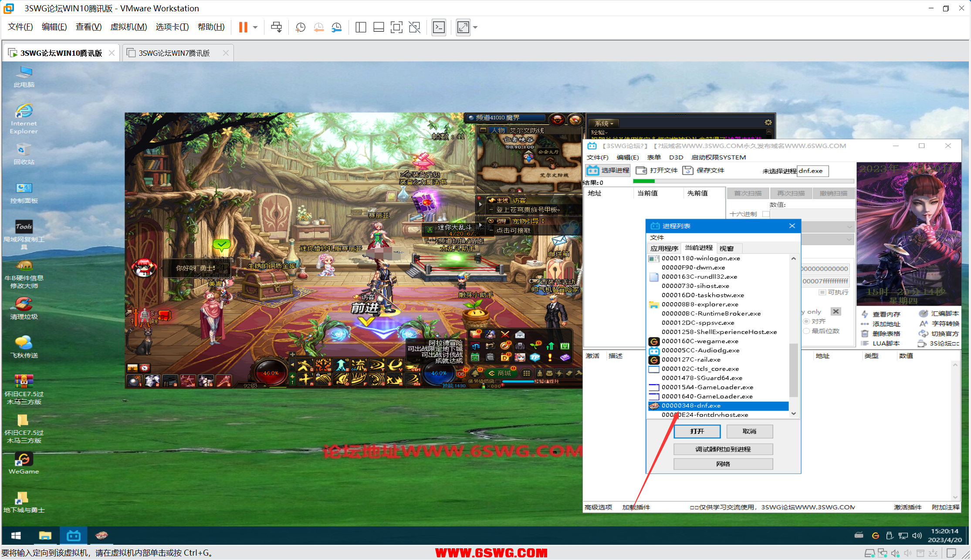Open 飞秋传送 desktop shortcut
Viewport: 971px width, 560px height.
(24, 347)
